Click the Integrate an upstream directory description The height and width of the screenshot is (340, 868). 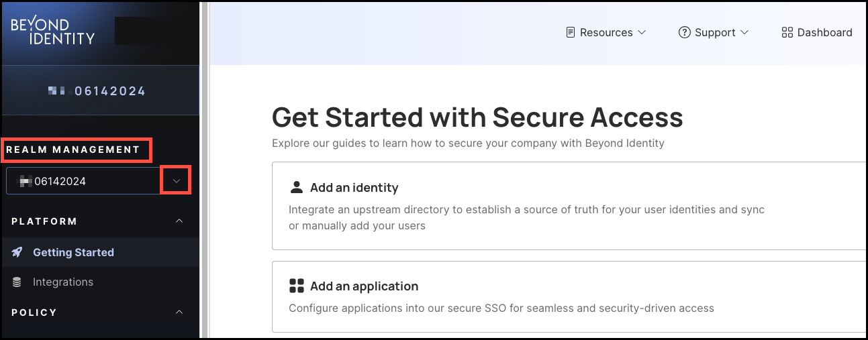526,217
